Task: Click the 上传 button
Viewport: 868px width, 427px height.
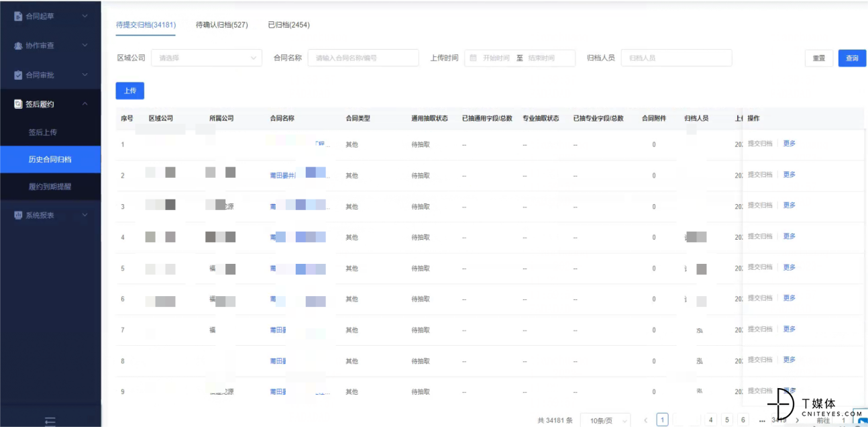Action: coord(130,91)
